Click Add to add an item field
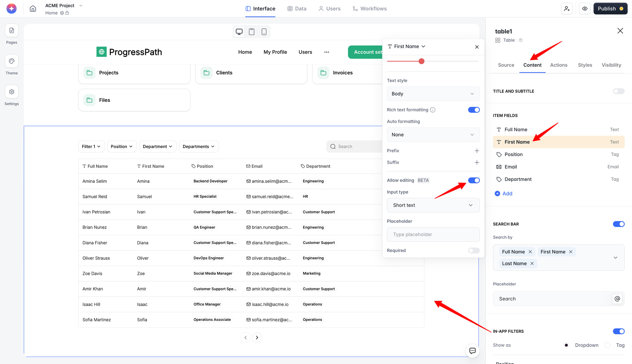Viewport: 632px width, 364px height. [x=504, y=194]
